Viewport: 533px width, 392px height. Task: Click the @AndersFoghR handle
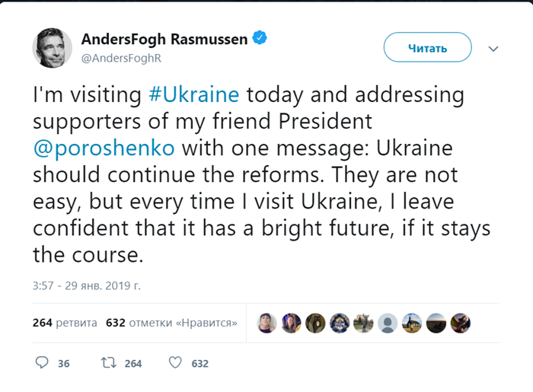(x=121, y=59)
